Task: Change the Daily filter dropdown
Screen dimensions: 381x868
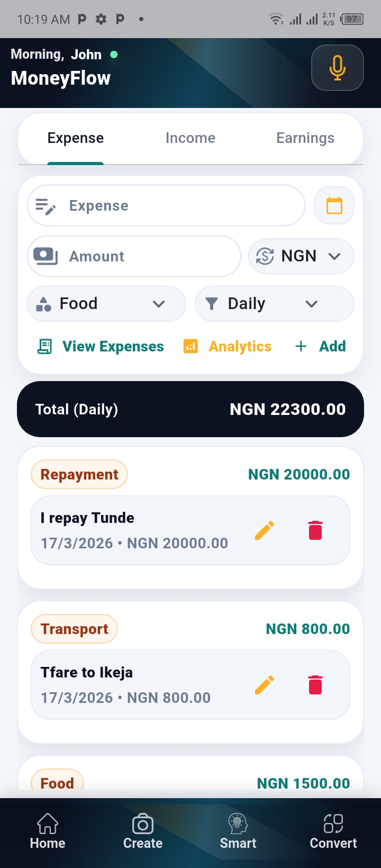Action: [274, 304]
